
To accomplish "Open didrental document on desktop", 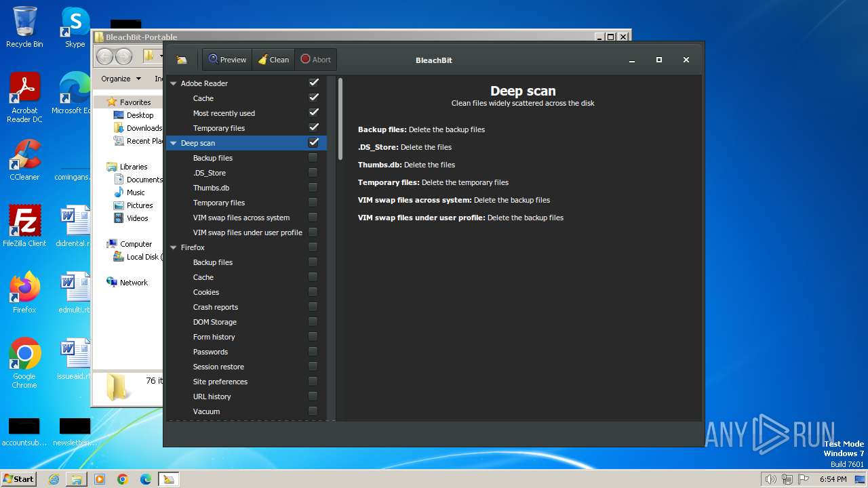I will point(75,226).
